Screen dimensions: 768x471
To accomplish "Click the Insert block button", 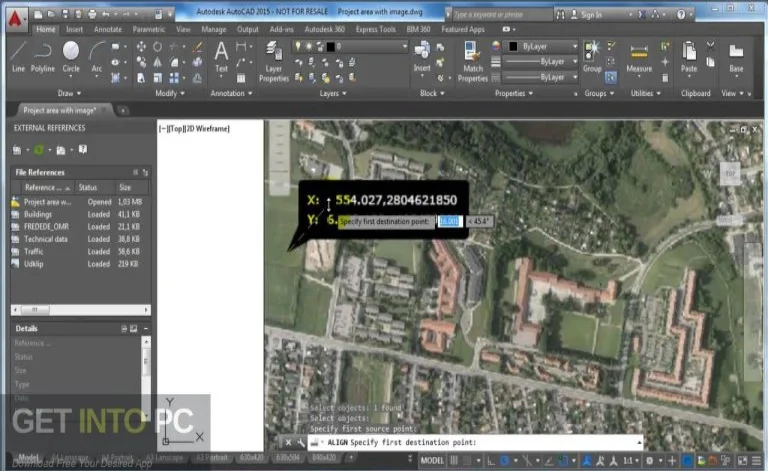I will 422,57.
